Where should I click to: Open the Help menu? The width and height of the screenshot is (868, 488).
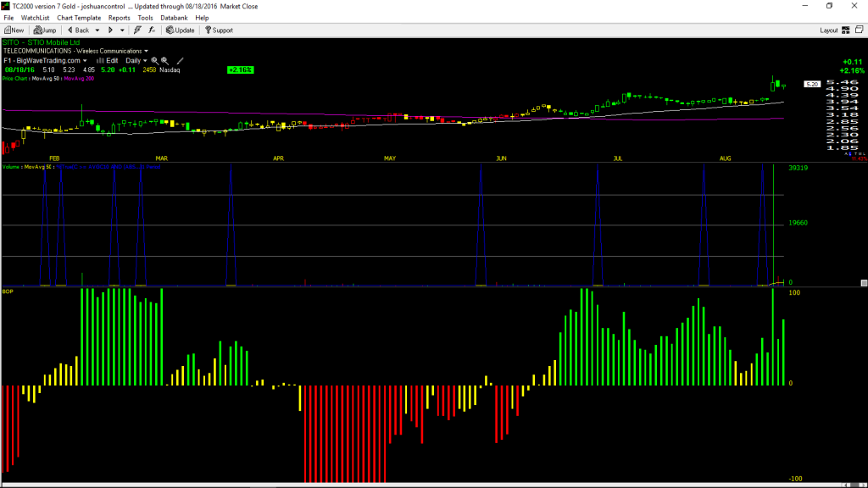[202, 18]
